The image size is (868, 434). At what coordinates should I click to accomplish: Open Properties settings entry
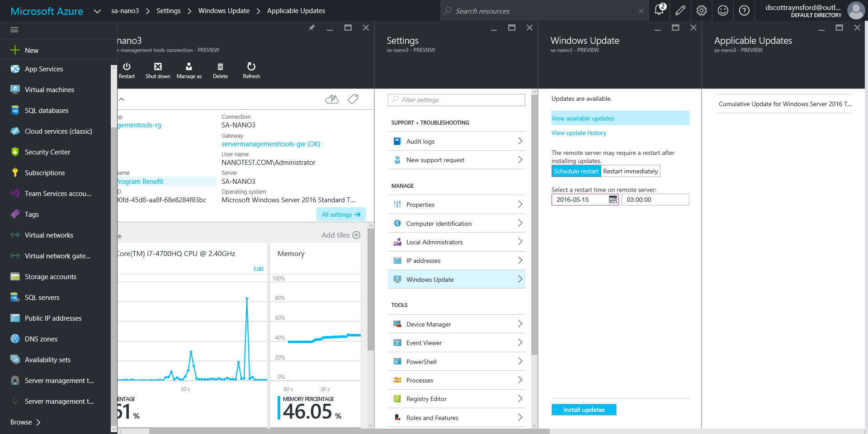tap(457, 205)
